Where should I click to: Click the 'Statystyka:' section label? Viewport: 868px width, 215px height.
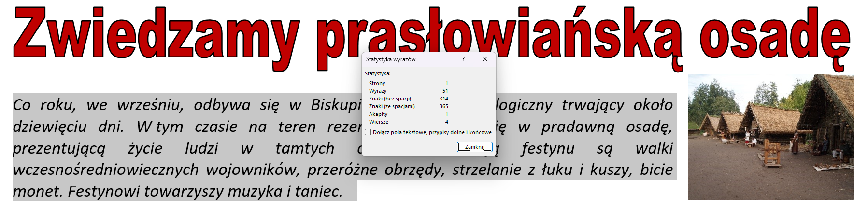378,73
